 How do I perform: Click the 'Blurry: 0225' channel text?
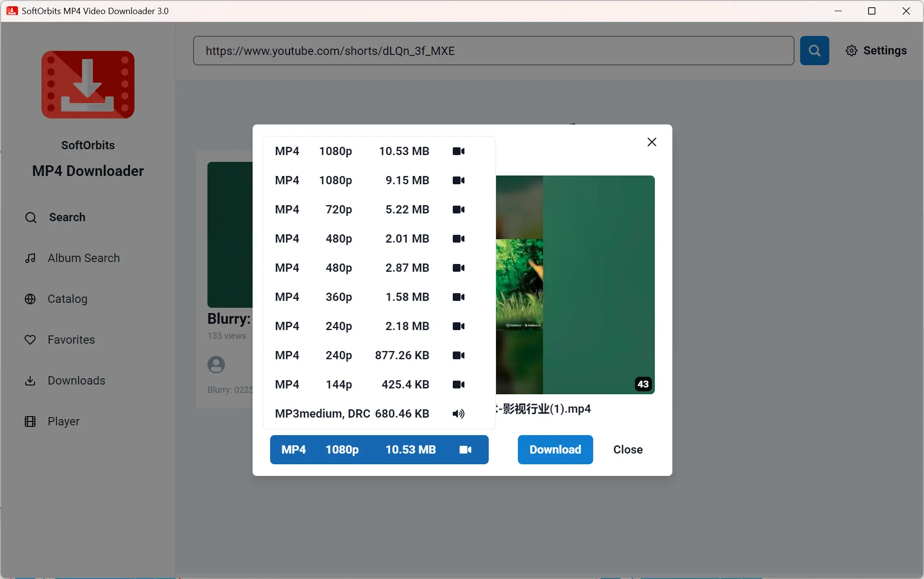pyautogui.click(x=230, y=390)
